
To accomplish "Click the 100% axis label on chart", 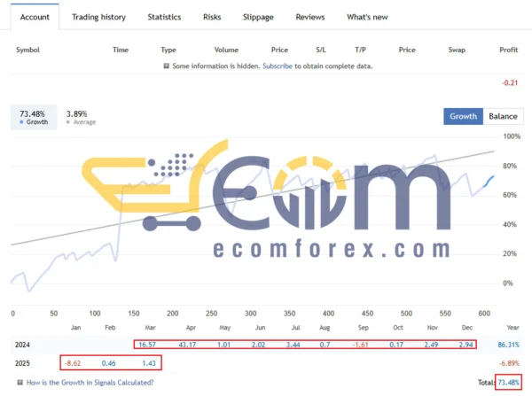I will click(512, 136).
